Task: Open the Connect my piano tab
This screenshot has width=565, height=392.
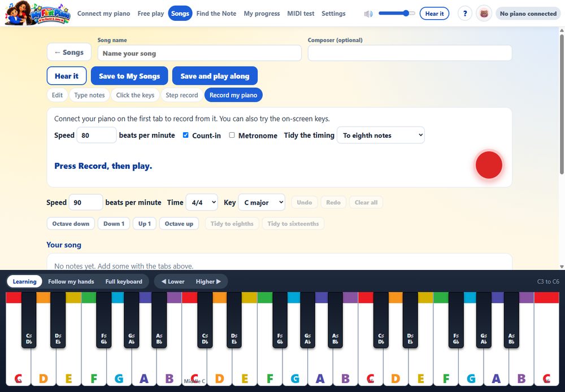Action: [104, 14]
